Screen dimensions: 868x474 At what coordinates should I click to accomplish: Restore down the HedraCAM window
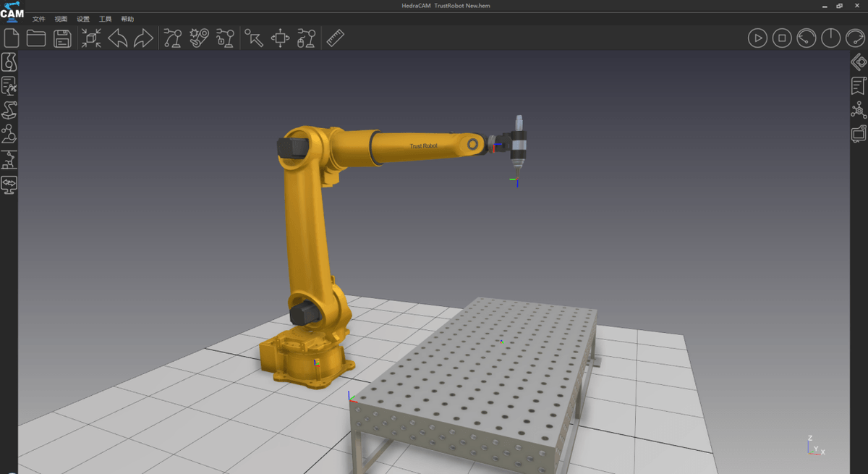839,6
